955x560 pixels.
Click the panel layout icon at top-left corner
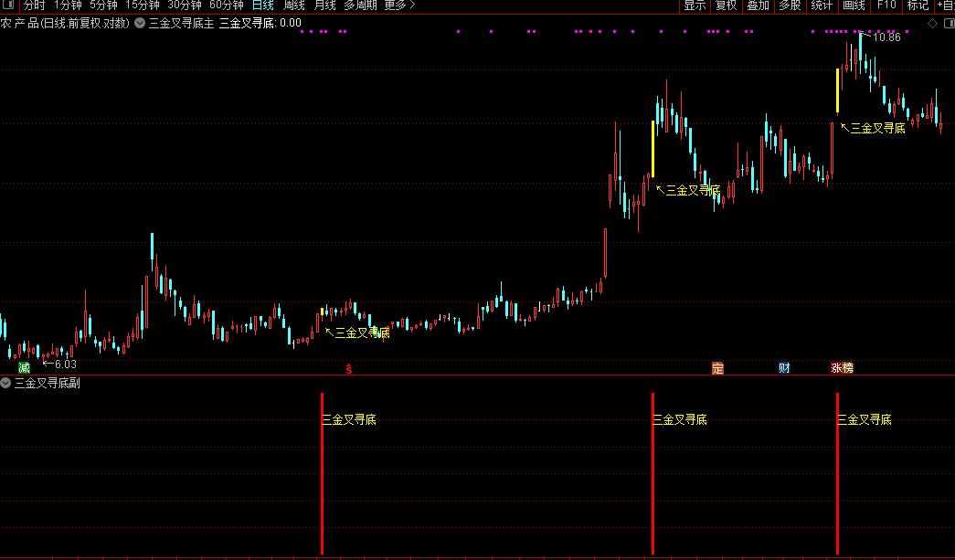[x=8, y=6]
